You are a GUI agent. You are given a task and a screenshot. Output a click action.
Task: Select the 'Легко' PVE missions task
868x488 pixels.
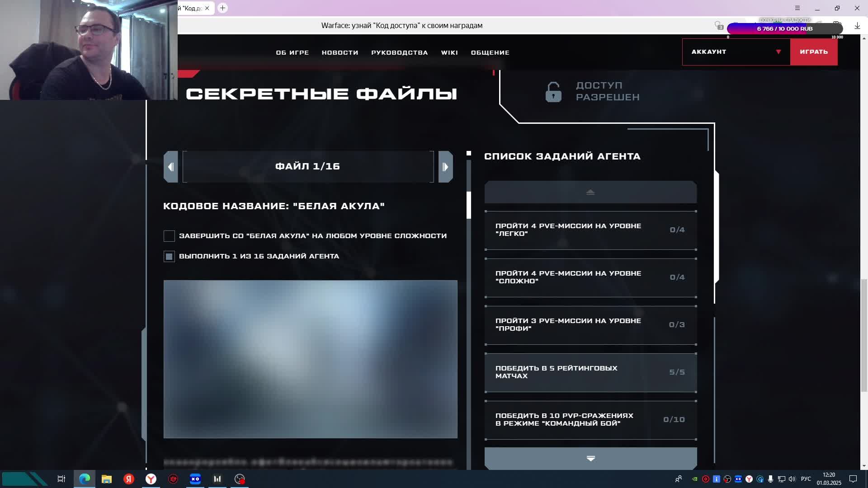pos(590,230)
